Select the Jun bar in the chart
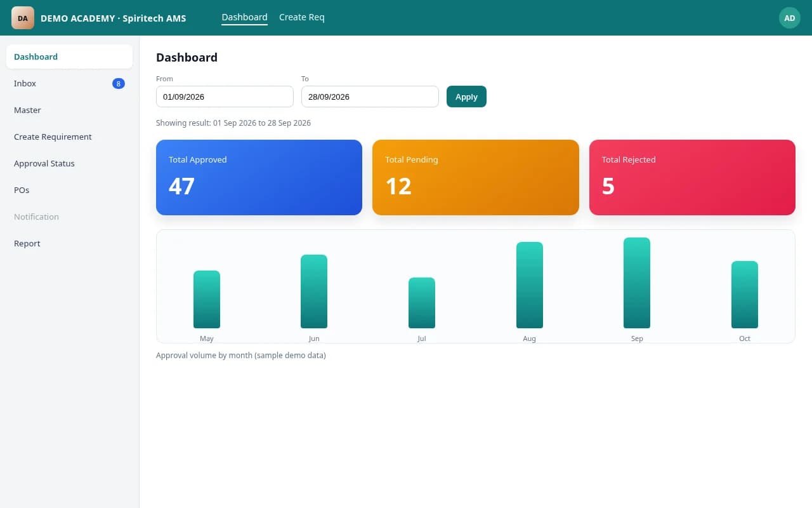Image resolution: width=812 pixels, height=508 pixels. (x=314, y=291)
